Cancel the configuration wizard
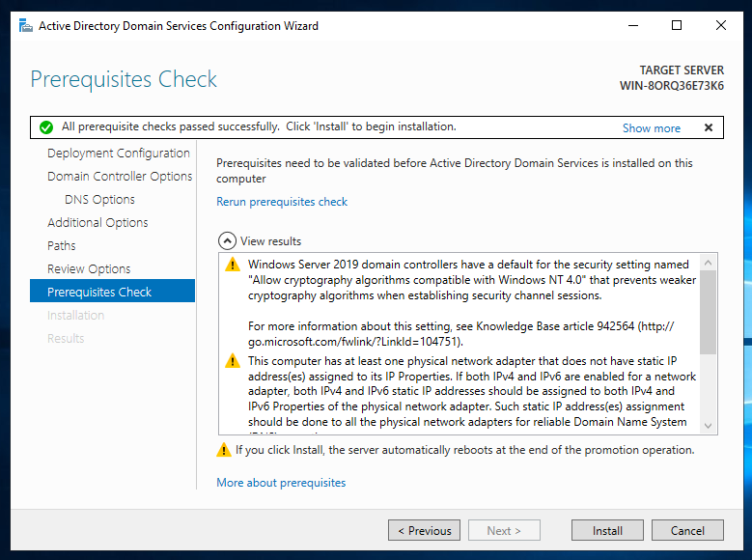752x560 pixels. (x=687, y=530)
